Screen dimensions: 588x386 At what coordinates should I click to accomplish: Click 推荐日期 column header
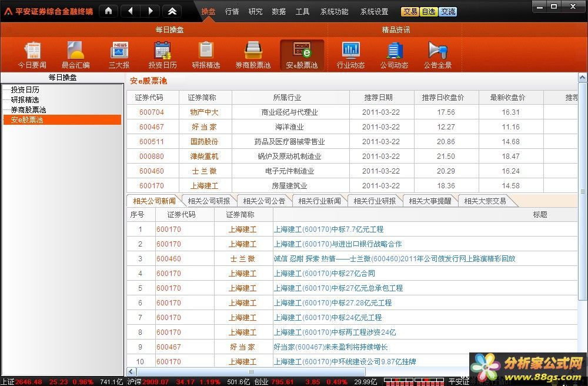click(378, 98)
